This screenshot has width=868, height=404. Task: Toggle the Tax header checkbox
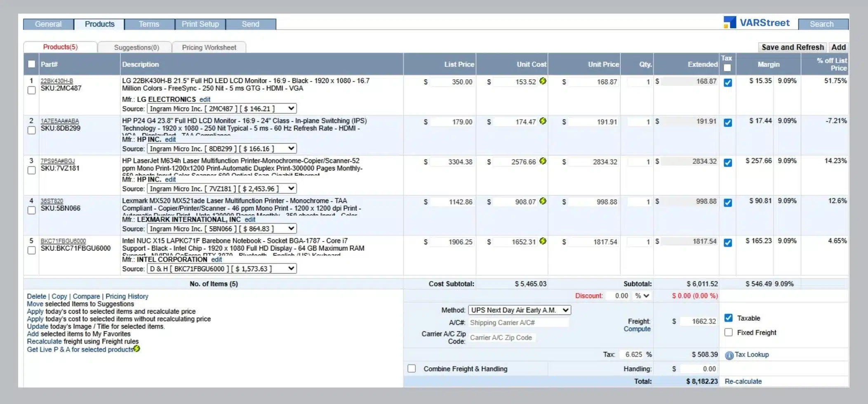(x=727, y=68)
